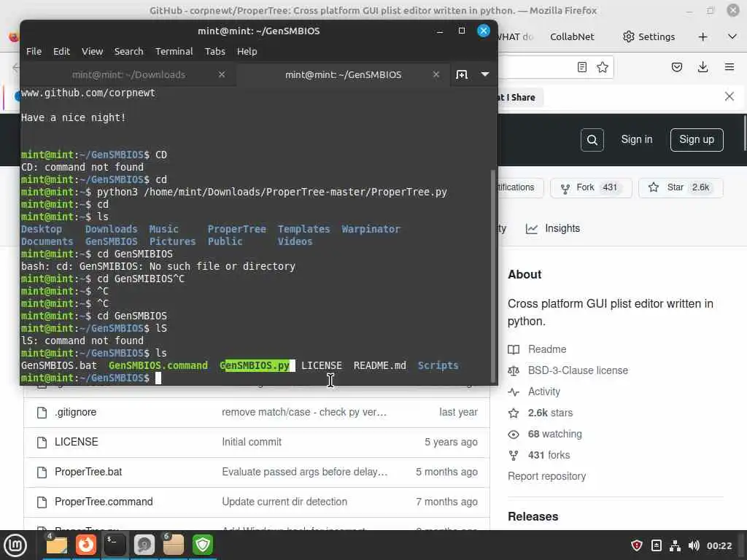Image resolution: width=747 pixels, height=560 pixels.
Task: Open Firefox reader view icon
Action: 581,67
